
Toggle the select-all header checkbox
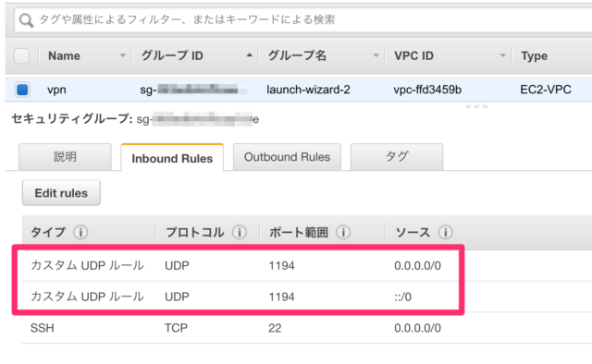21,55
